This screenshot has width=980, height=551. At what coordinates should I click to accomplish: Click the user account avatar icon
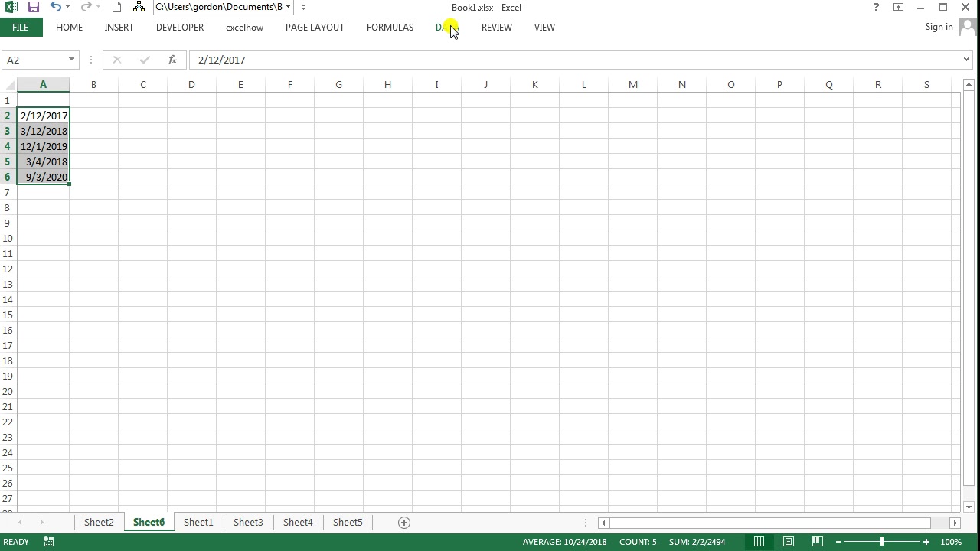(x=969, y=28)
